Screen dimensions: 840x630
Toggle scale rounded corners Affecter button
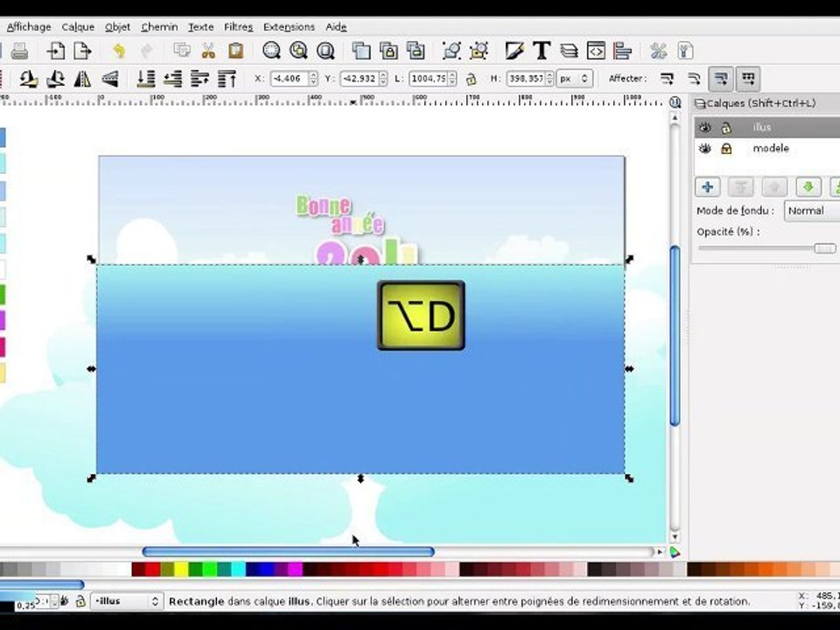tap(694, 80)
